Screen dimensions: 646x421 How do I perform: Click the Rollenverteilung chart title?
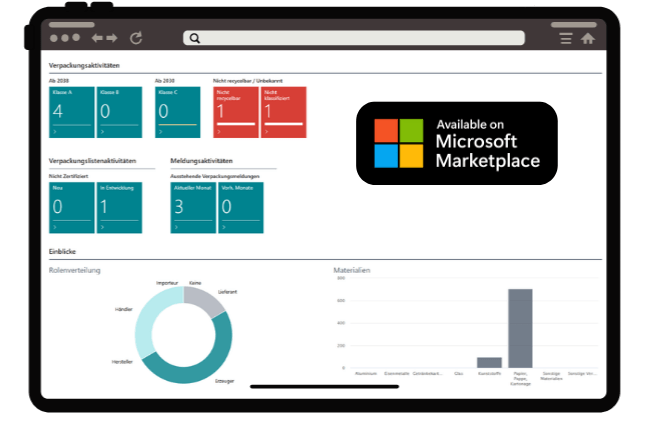(75, 270)
